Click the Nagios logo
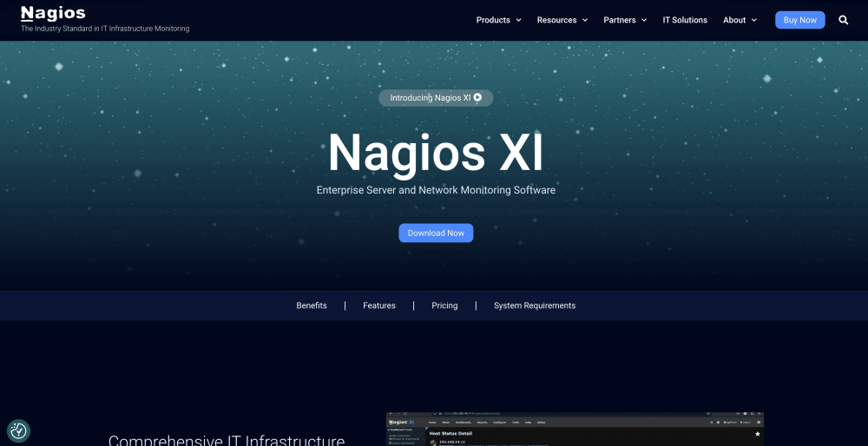The width and height of the screenshot is (868, 446). click(x=53, y=13)
